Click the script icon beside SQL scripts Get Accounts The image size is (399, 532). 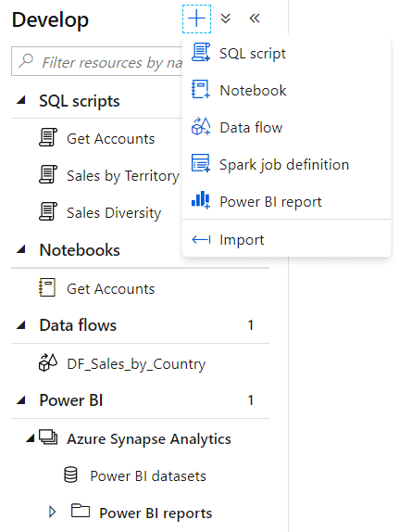[x=48, y=138]
